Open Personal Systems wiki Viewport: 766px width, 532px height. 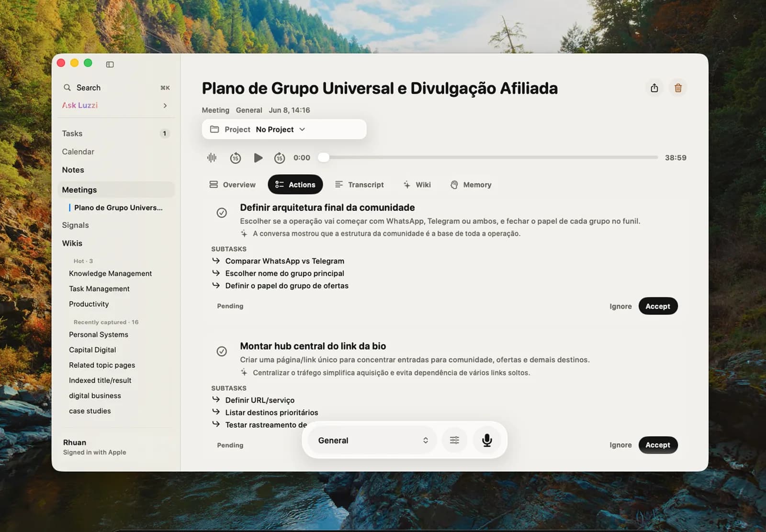(98, 335)
